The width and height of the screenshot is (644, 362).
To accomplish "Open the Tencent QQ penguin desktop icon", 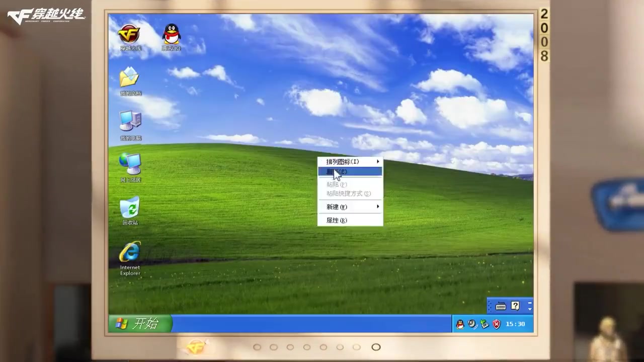I will coord(172,35).
